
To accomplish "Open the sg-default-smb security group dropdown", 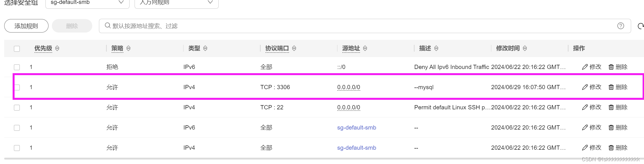I will [87, 3].
